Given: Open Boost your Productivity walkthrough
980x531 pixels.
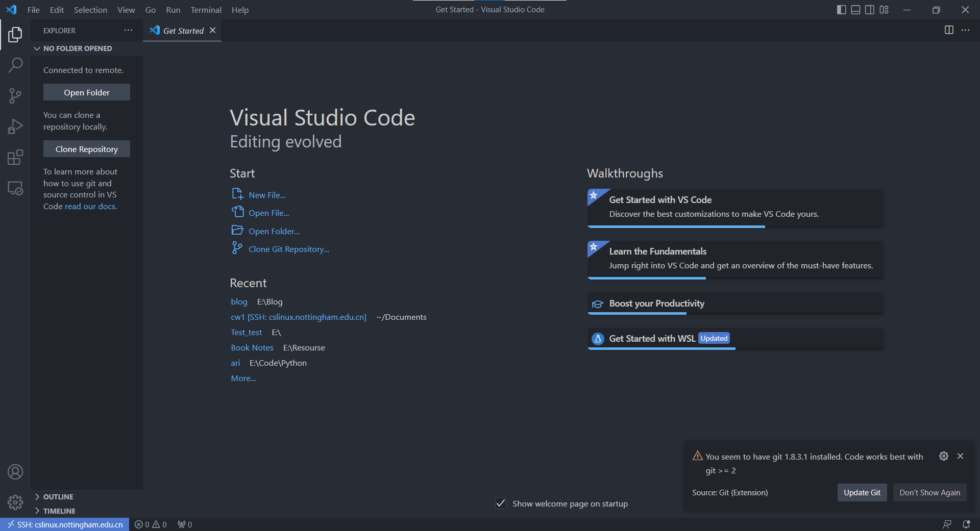Looking at the screenshot, I should [x=735, y=304].
